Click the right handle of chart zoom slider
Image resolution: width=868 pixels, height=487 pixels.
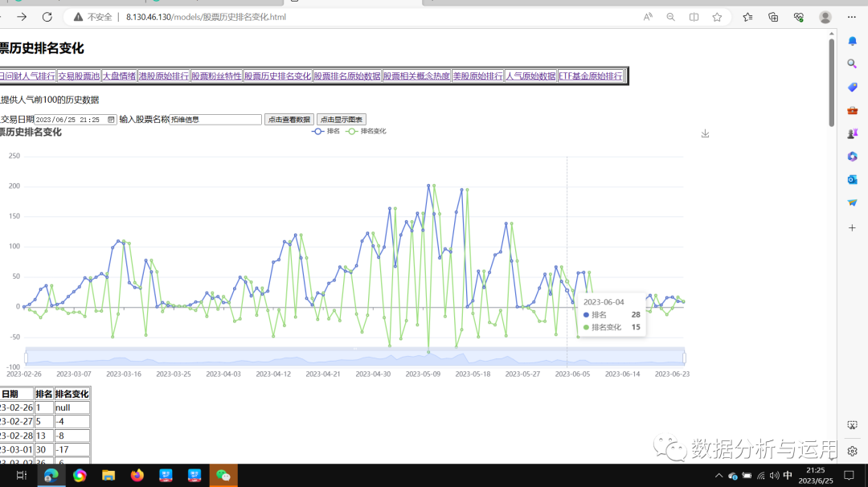[684, 358]
